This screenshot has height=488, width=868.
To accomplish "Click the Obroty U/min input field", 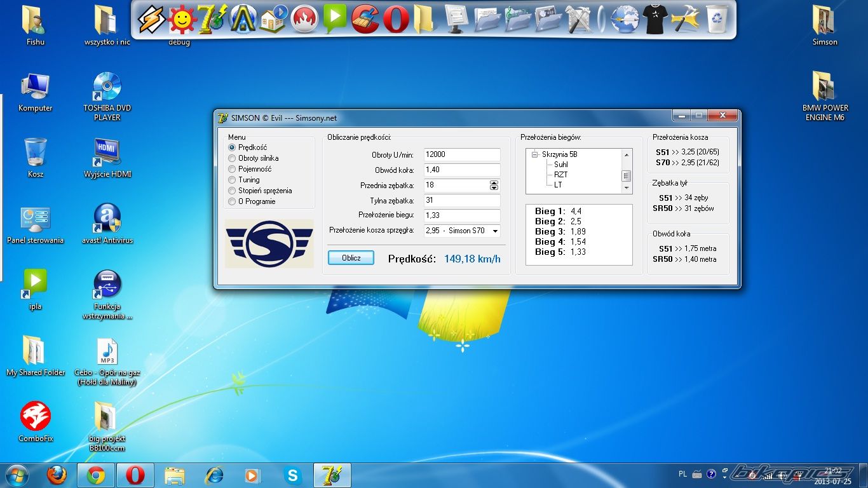I will [462, 154].
